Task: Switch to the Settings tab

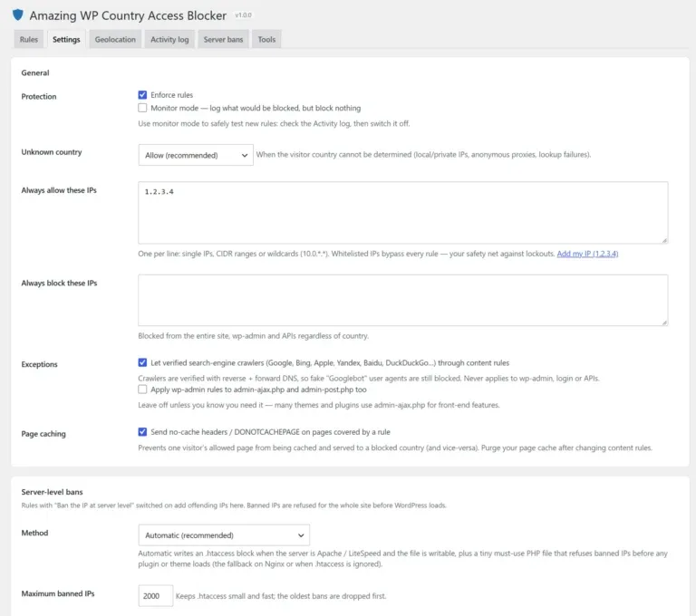Action: [66, 39]
